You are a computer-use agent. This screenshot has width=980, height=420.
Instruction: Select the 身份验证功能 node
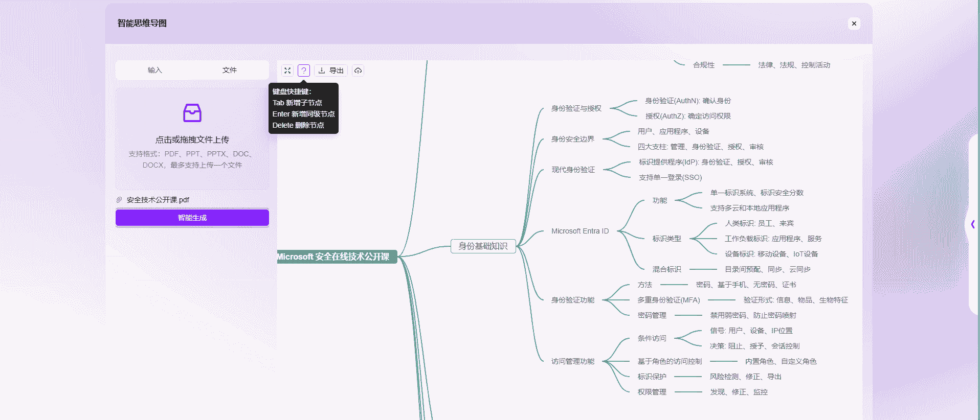tap(572, 300)
